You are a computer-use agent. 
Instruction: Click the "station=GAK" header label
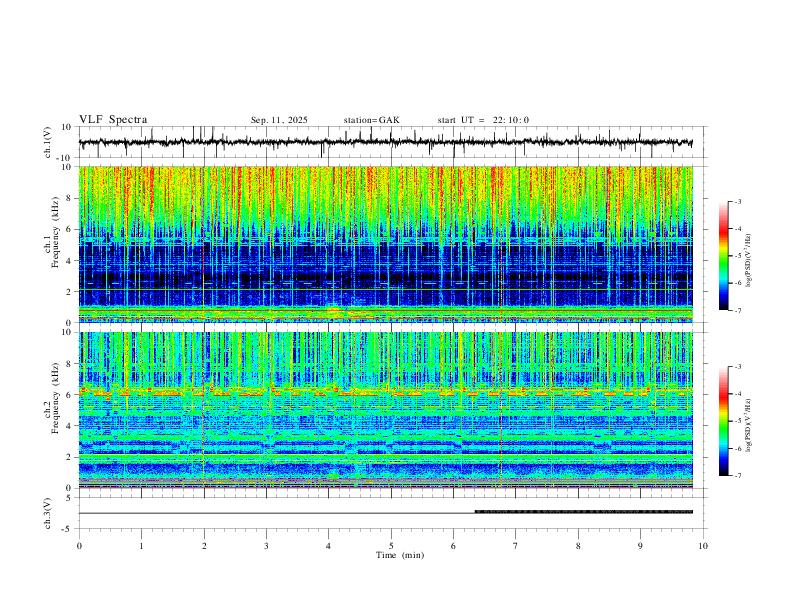pyautogui.click(x=371, y=120)
